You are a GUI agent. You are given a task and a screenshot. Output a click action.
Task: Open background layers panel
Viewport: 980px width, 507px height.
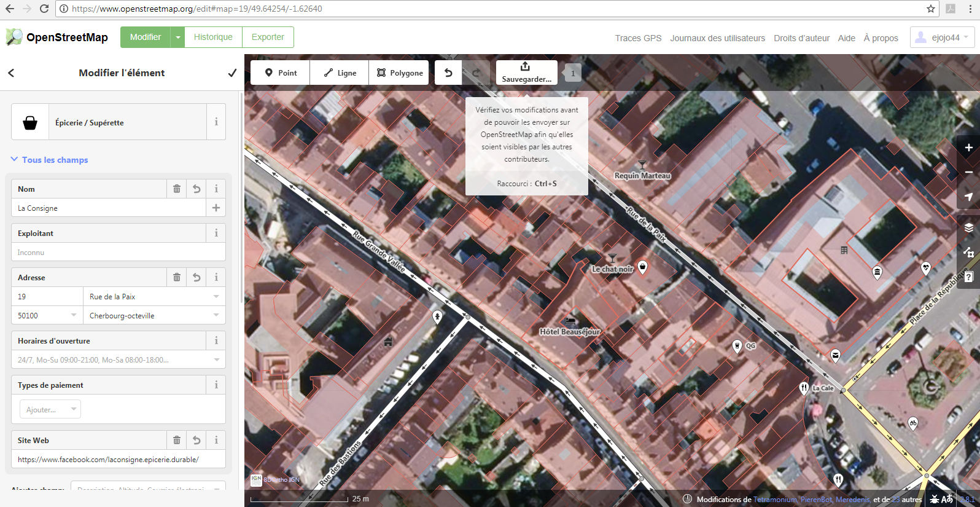[x=968, y=227]
